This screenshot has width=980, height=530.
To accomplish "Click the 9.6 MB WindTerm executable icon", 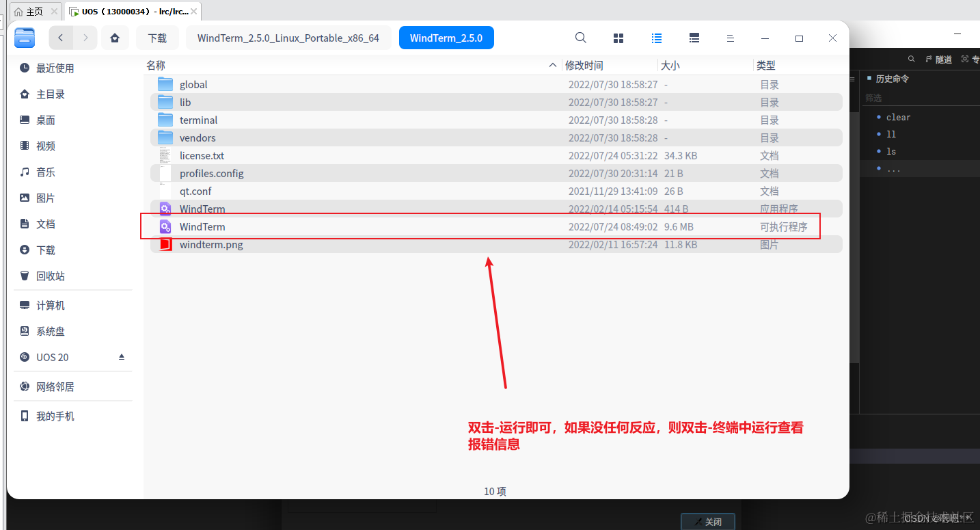I will (165, 226).
